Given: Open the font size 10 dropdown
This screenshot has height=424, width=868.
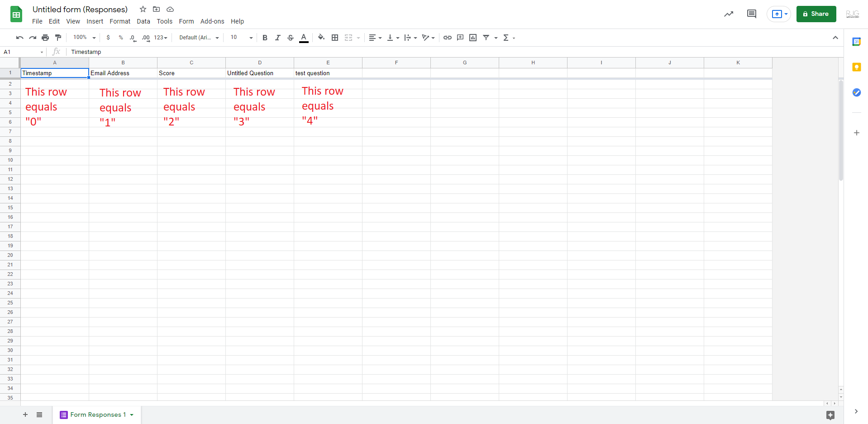Looking at the screenshot, I should 242,38.
